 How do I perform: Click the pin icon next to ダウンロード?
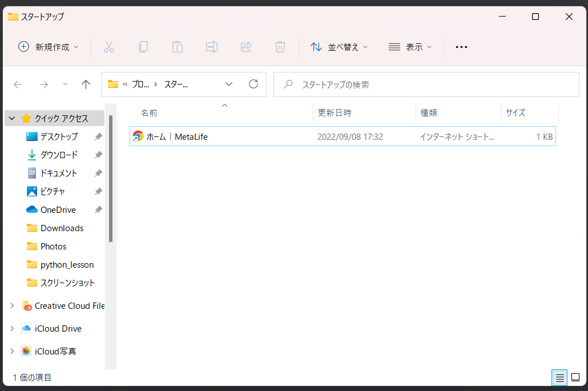point(98,155)
